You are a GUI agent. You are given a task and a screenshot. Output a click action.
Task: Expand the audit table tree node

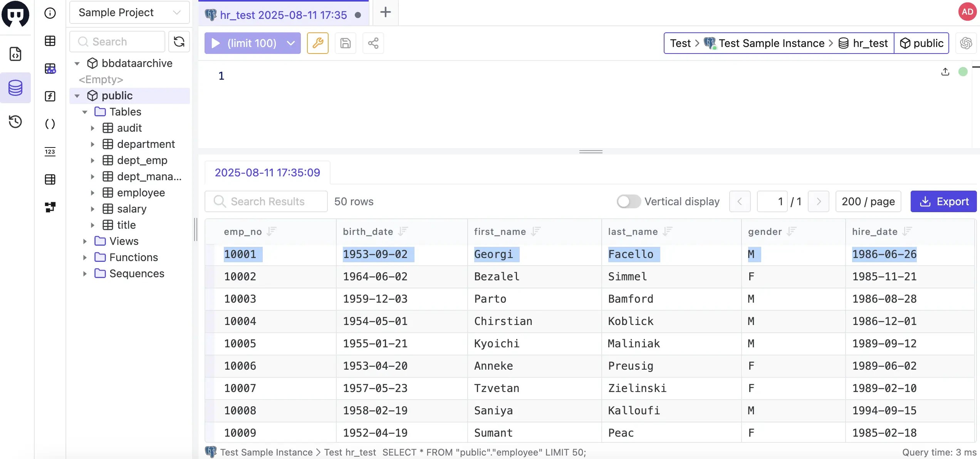coord(92,128)
